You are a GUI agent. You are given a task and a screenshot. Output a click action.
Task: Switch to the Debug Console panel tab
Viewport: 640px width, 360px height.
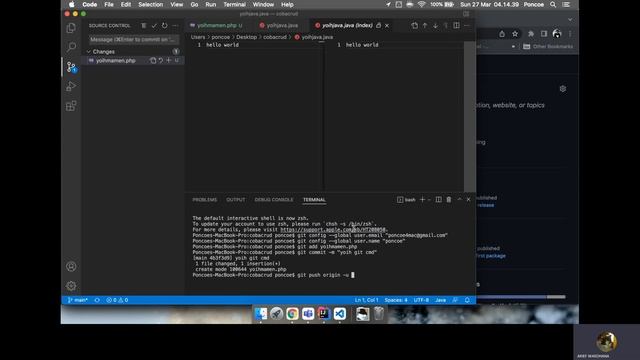point(274,200)
